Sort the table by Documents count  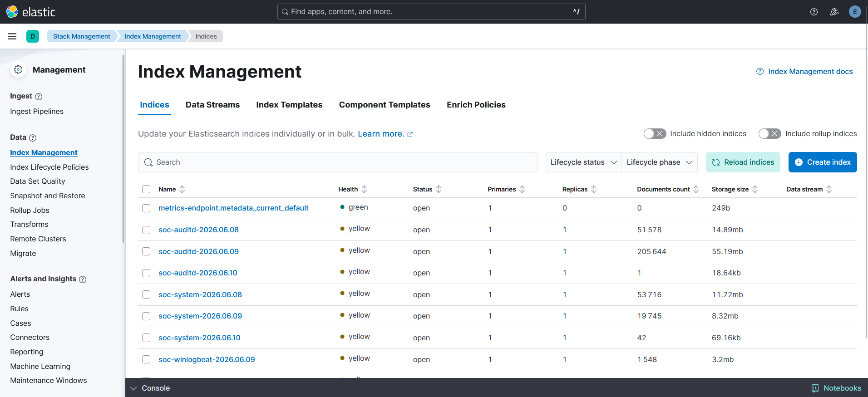pyautogui.click(x=668, y=189)
